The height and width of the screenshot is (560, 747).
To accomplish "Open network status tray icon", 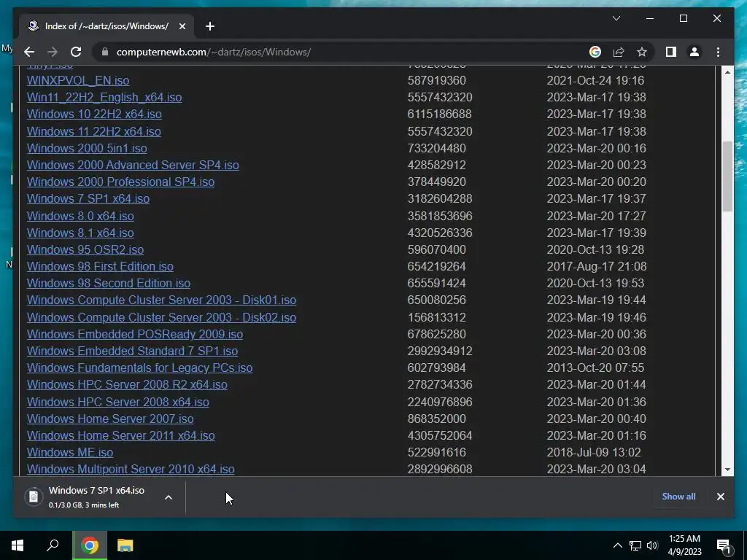I will (635, 545).
